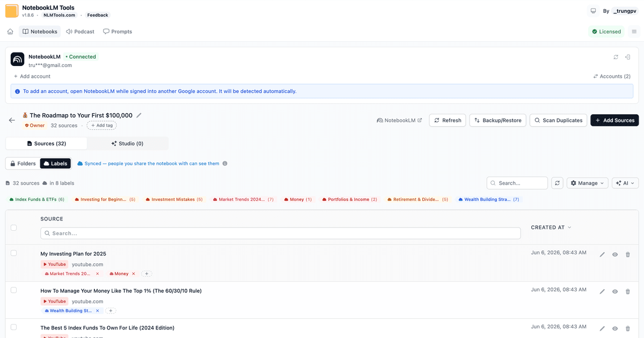Switch to Sources (32) tab
The width and height of the screenshot is (644, 338).
coord(46,143)
